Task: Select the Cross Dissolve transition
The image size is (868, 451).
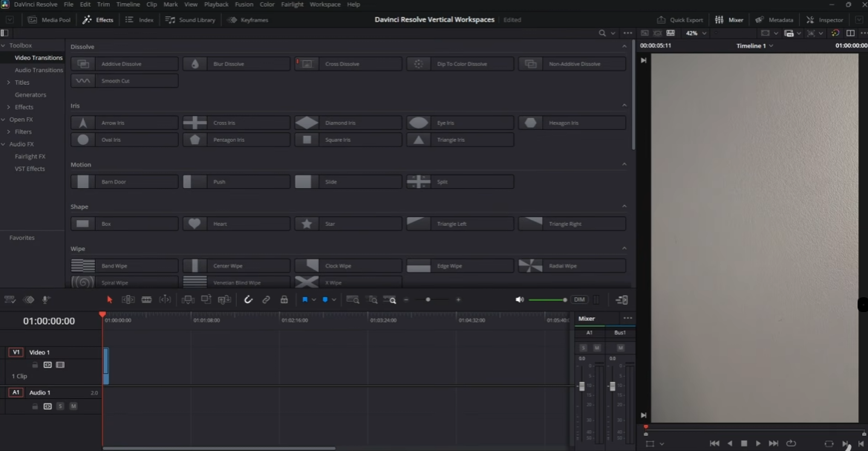Action: coord(348,64)
